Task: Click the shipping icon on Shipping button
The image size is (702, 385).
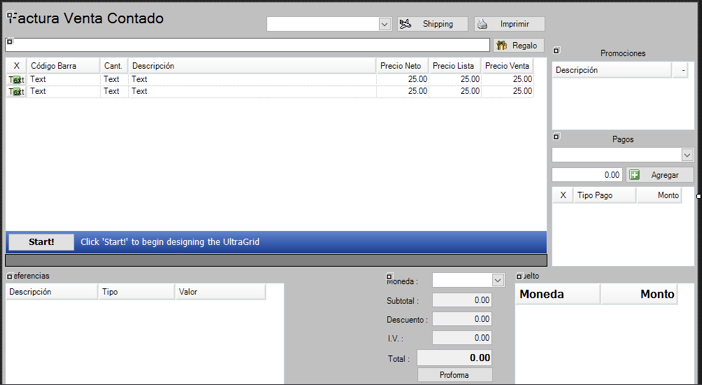Action: click(x=405, y=24)
